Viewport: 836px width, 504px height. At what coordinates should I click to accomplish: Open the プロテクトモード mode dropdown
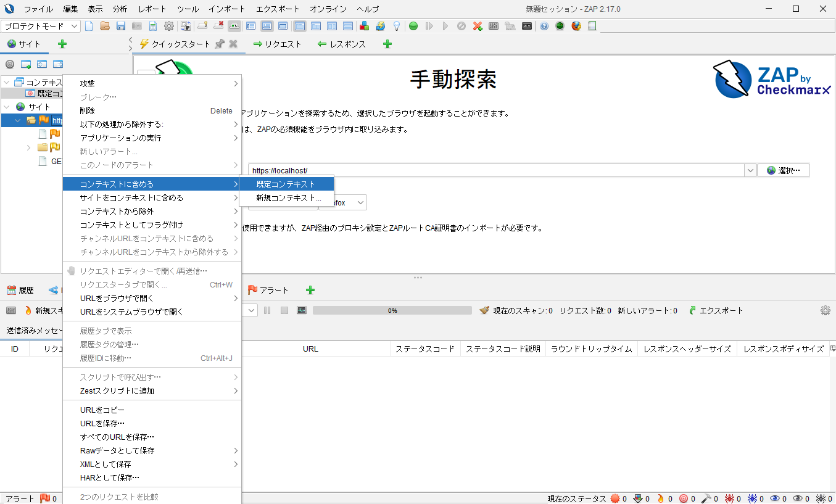[41, 26]
